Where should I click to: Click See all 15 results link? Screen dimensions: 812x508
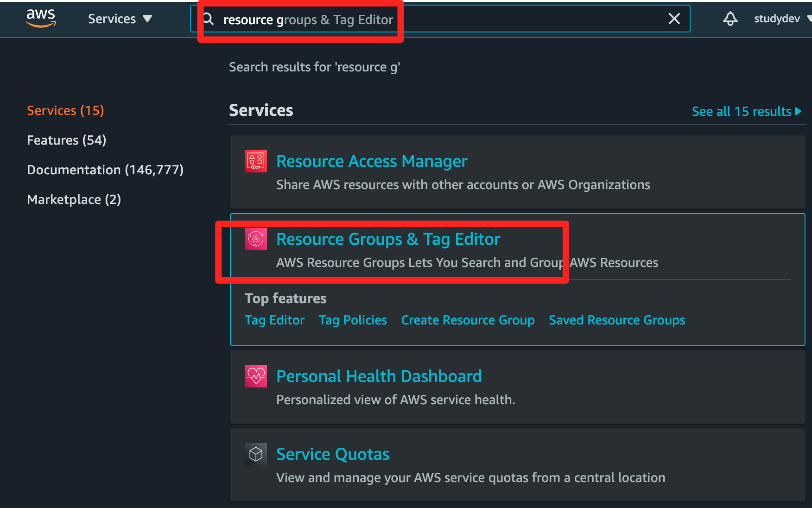[746, 111]
